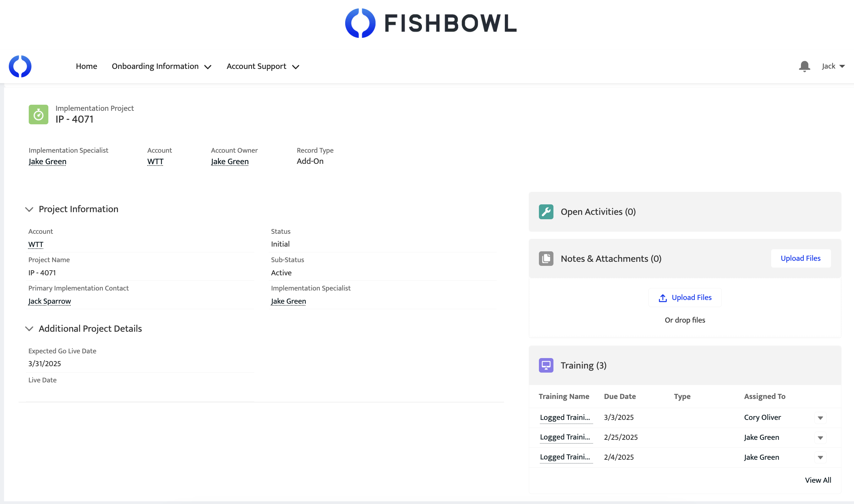Screen dimensions: 854x504
Task: Open row actions for the 2/4/2025 training
Action: coord(821,457)
